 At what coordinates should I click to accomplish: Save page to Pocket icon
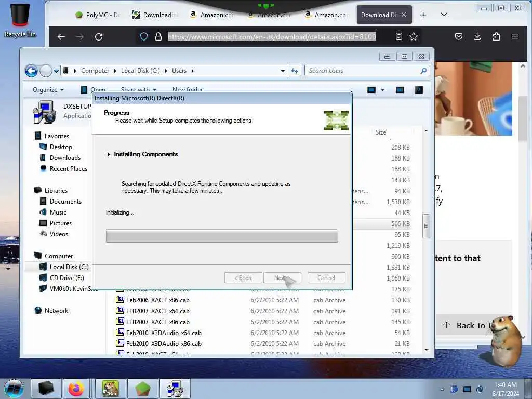click(459, 36)
